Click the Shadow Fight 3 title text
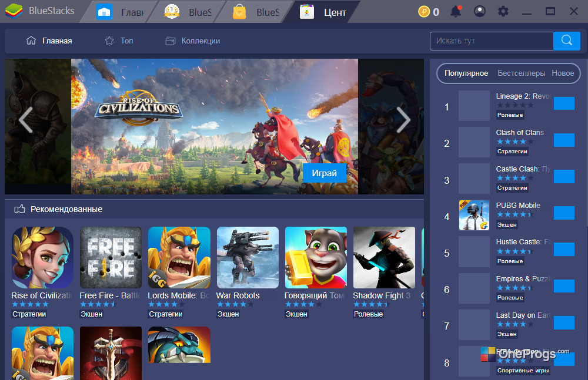This screenshot has height=380, width=588. coord(382,295)
